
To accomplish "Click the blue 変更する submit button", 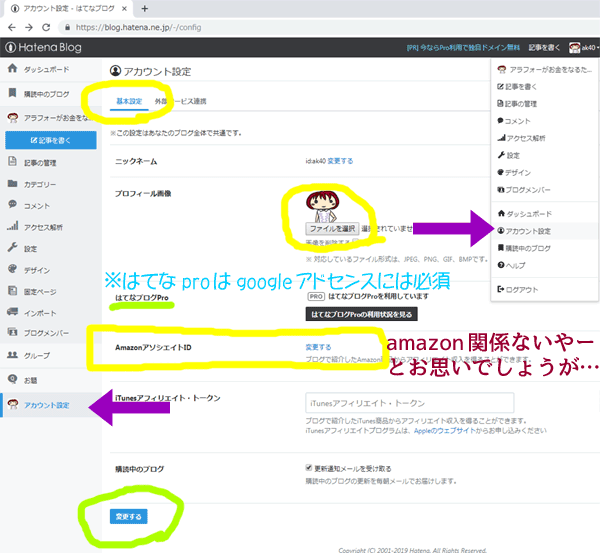I will pyautogui.click(x=129, y=516).
